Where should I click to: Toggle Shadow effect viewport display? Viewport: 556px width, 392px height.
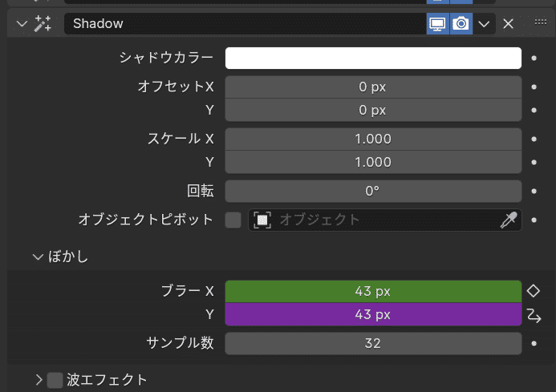click(437, 24)
